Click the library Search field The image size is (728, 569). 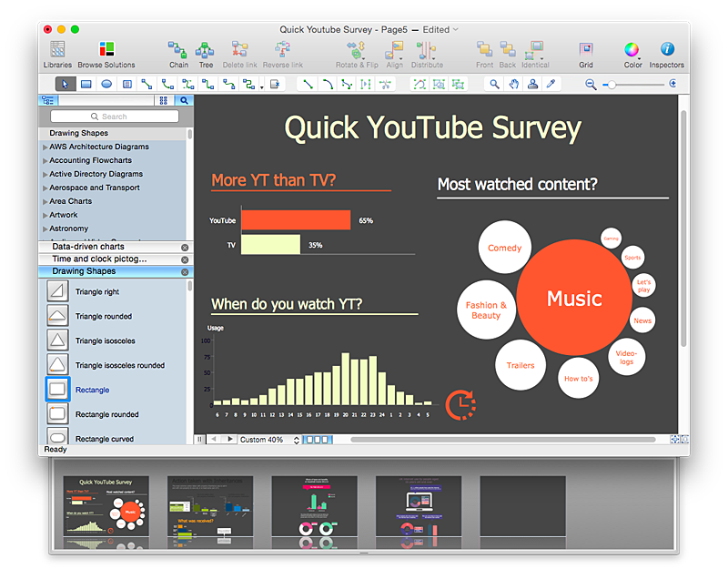[x=115, y=117]
